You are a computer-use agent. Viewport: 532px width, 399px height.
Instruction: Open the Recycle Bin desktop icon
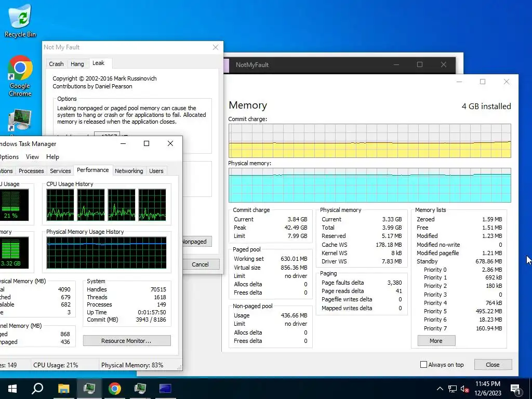click(x=20, y=21)
